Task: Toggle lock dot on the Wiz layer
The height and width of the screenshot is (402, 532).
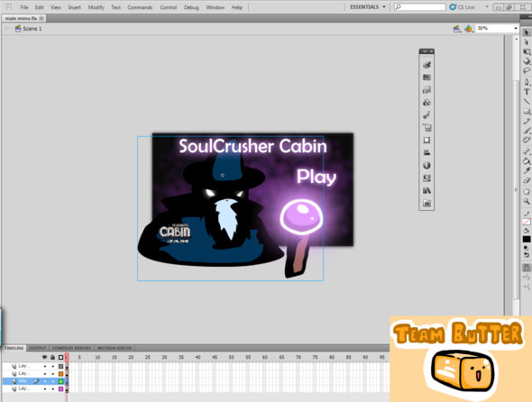Action: pyautogui.click(x=52, y=381)
